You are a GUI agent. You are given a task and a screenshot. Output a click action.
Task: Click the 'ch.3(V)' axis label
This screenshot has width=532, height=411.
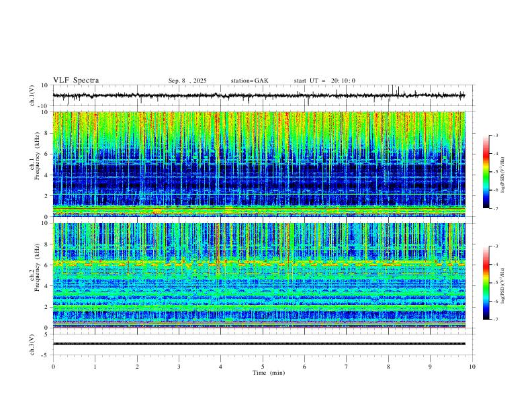[32, 345]
